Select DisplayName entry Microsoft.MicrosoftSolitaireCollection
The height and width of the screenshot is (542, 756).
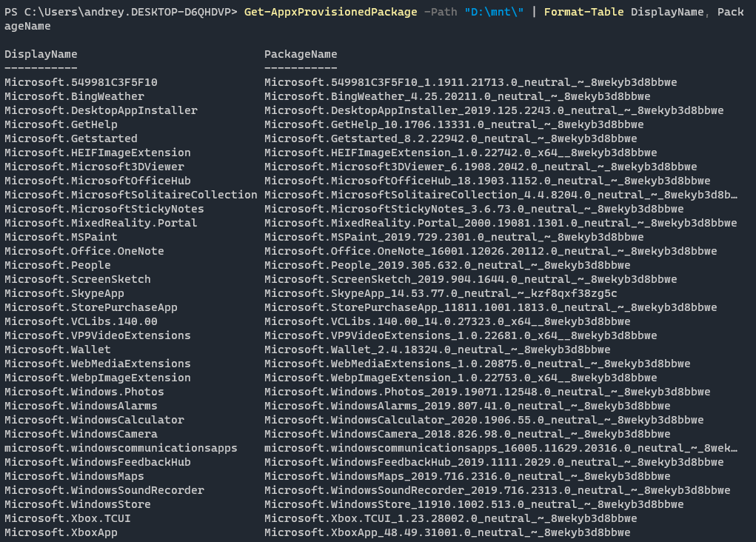[x=131, y=195]
